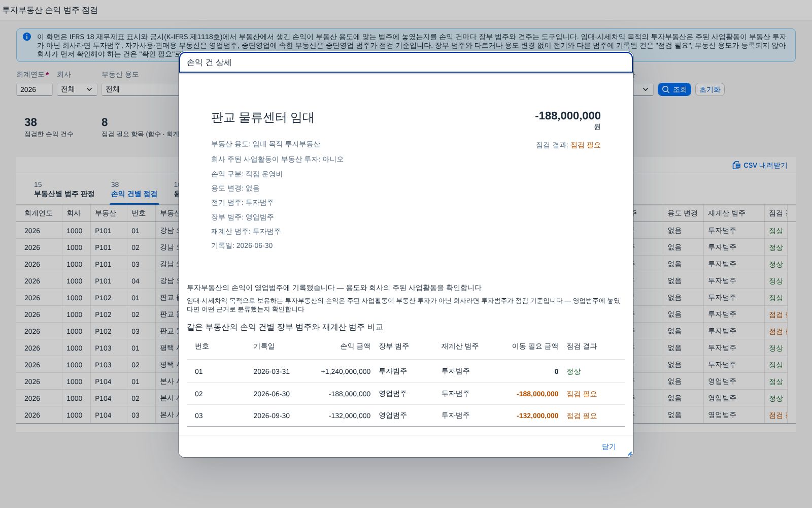The height and width of the screenshot is (508, 812).
Task: Click the -188,000,000 amount in dialog header
Action: click(x=567, y=116)
